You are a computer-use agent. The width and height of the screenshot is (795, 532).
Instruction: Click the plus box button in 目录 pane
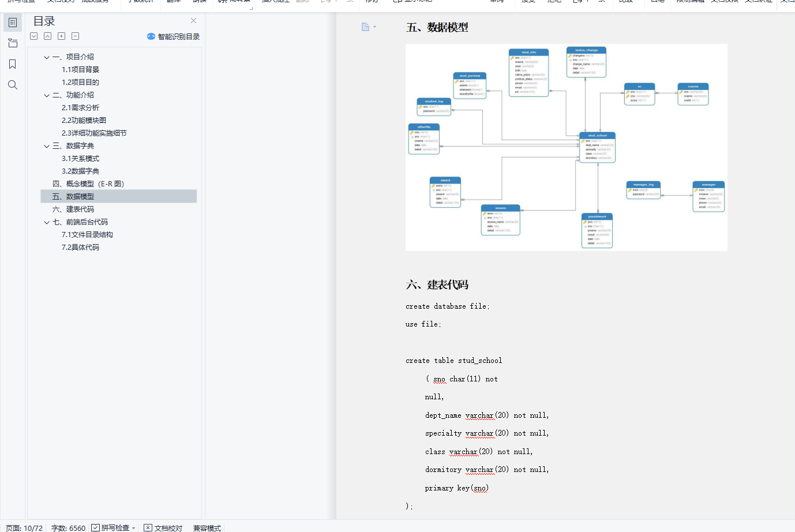[62, 36]
